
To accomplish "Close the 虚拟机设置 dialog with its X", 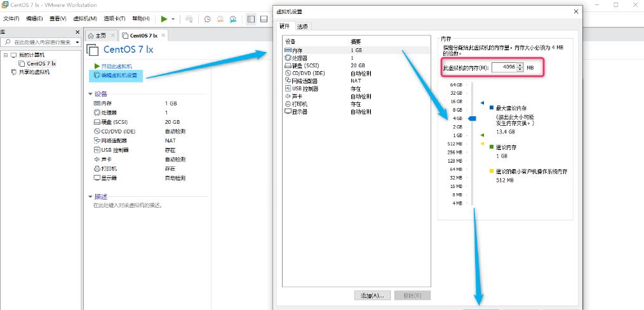I will [576, 11].
